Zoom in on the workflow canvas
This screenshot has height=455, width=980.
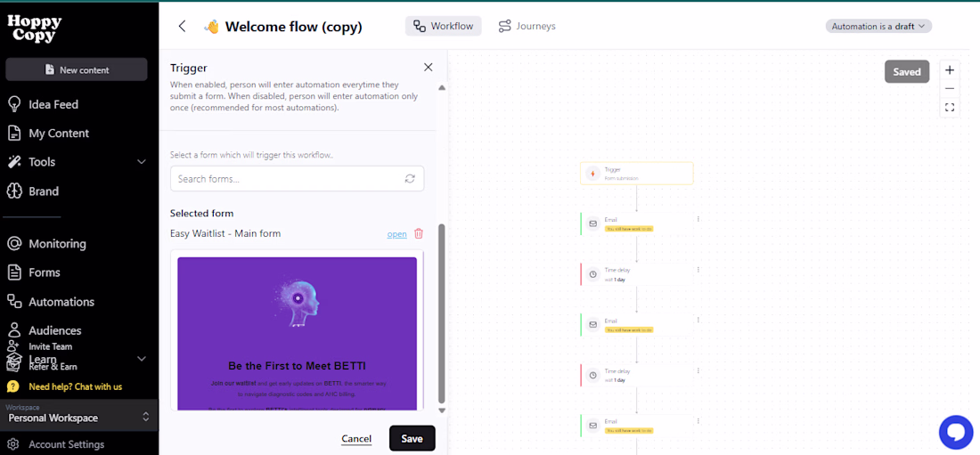click(x=950, y=70)
